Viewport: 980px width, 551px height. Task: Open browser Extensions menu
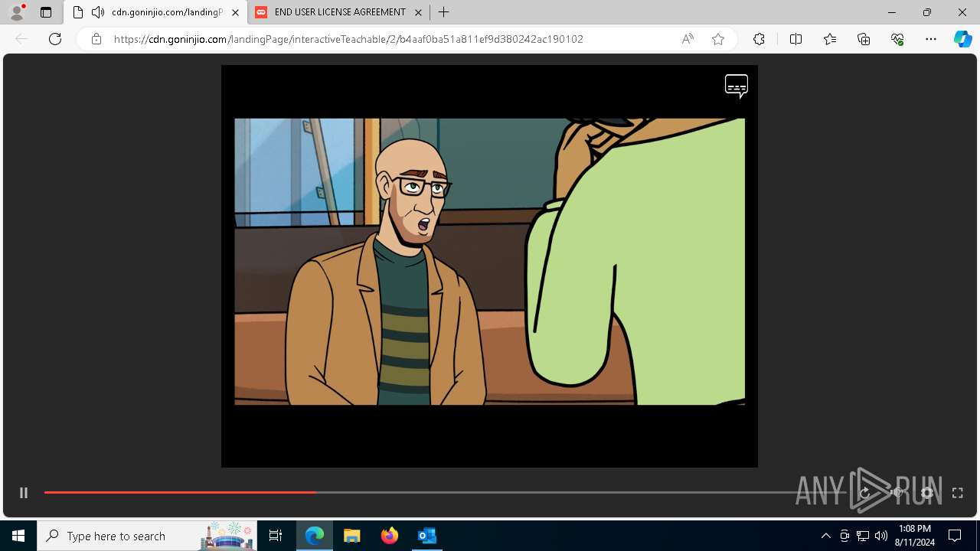click(759, 39)
